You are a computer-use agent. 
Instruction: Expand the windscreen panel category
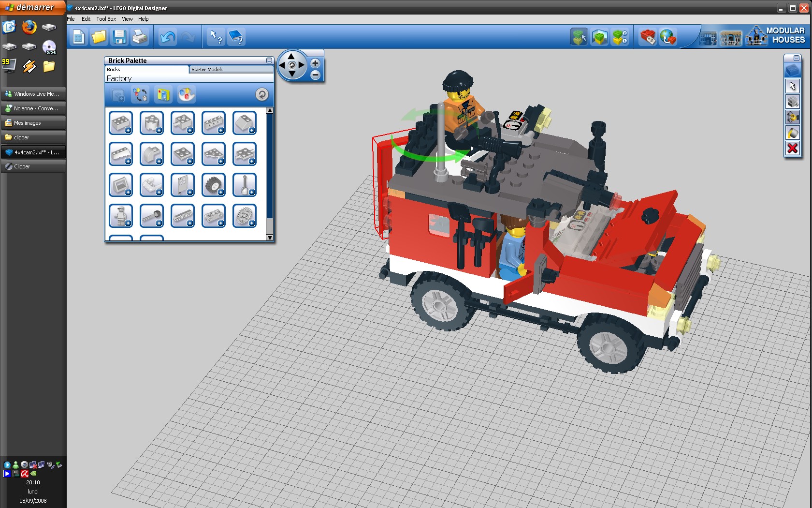click(x=121, y=185)
